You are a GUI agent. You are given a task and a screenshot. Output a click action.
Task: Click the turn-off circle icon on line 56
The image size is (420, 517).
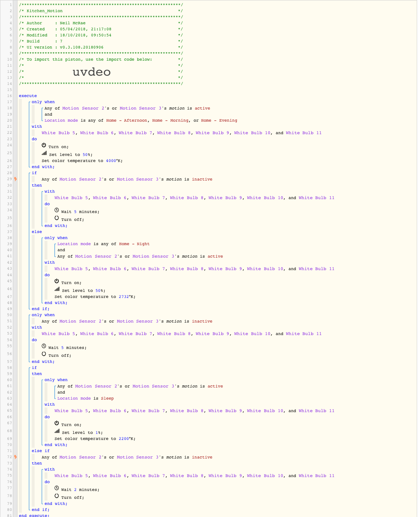(x=44, y=354)
